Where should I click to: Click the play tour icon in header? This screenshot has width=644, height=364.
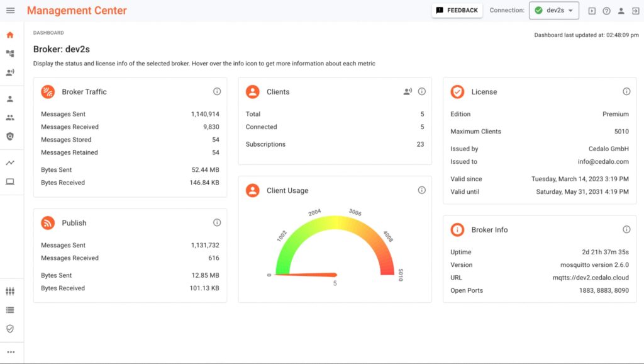point(592,11)
